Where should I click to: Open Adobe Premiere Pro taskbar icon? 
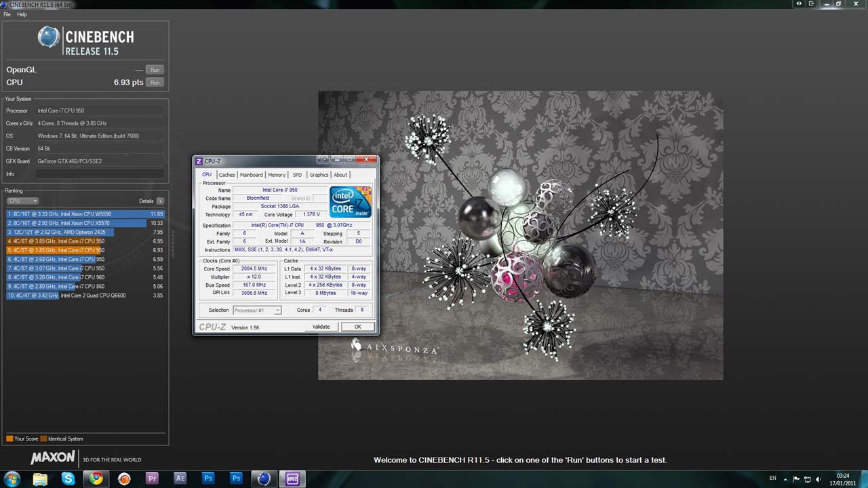pyautogui.click(x=152, y=479)
